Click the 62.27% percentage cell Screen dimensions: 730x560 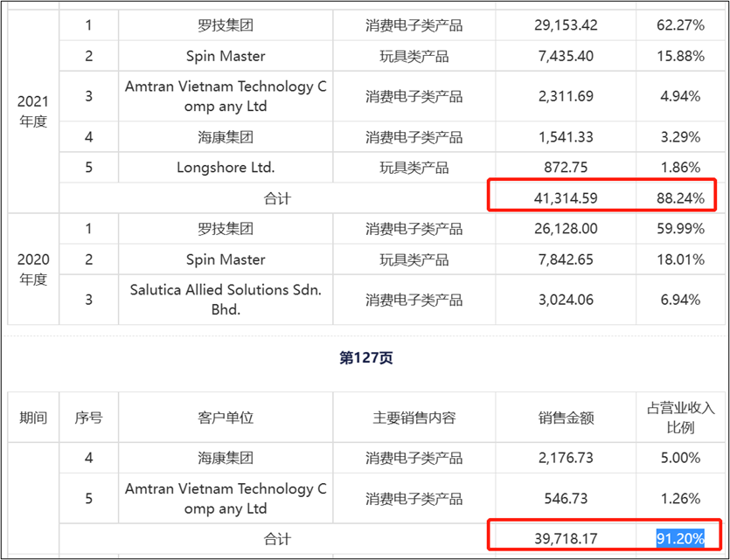(x=680, y=25)
